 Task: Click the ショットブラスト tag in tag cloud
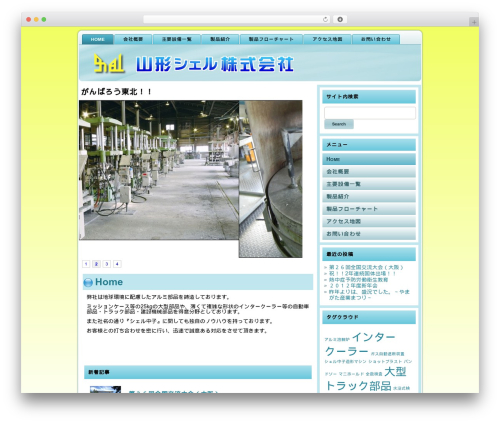click(x=385, y=361)
